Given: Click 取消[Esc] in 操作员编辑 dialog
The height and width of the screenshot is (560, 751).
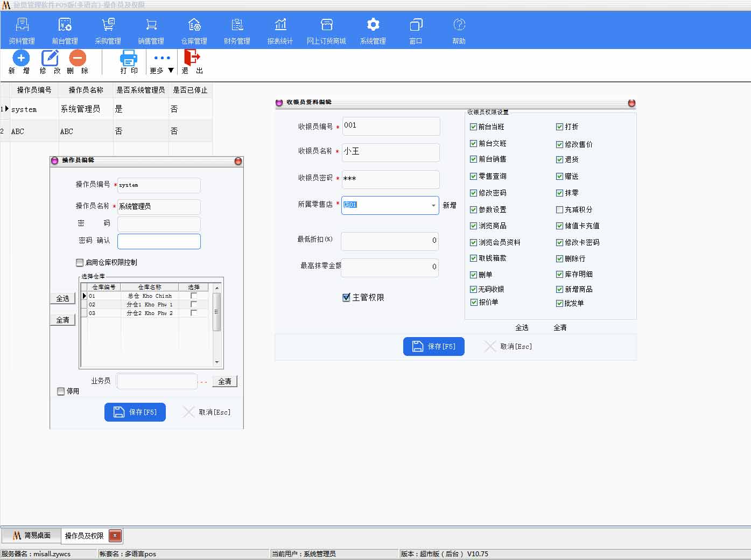Looking at the screenshot, I should 207,412.
